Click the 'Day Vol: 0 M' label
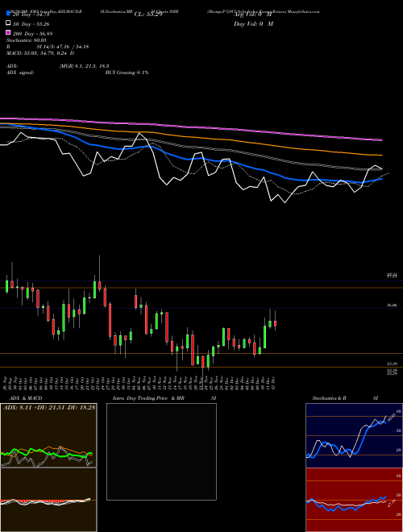The height and width of the screenshot is (532, 403). coord(253,24)
